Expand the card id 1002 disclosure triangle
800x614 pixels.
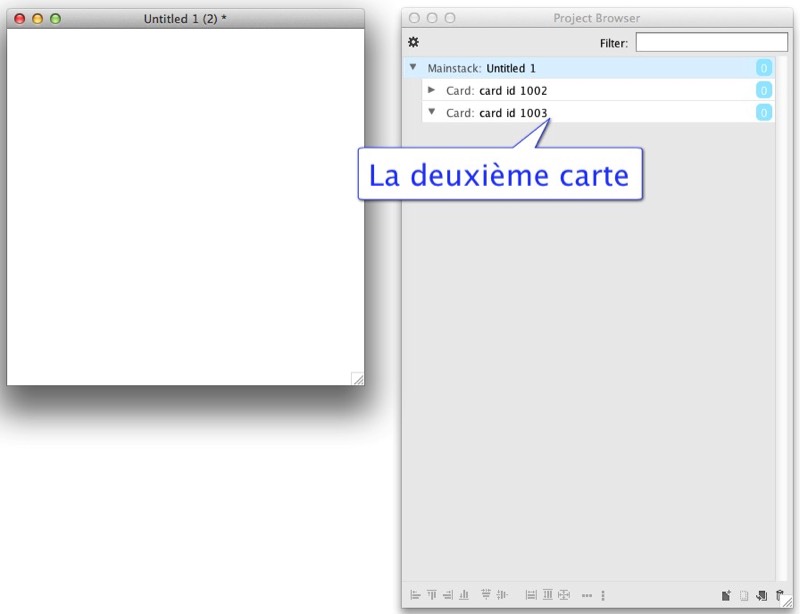point(432,90)
